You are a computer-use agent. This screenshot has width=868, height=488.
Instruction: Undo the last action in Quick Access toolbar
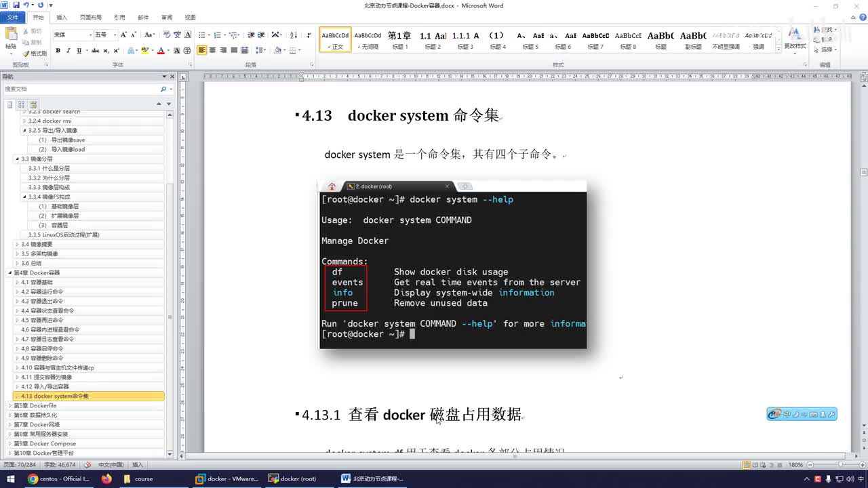[26, 5]
